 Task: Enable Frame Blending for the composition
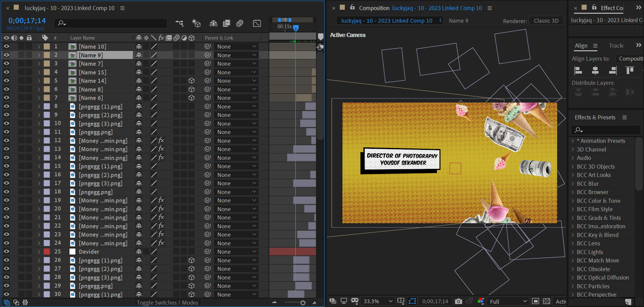click(227, 23)
